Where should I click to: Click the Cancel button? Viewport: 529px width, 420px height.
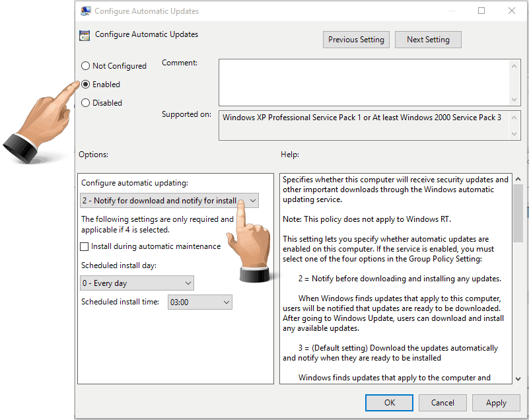[442, 403]
